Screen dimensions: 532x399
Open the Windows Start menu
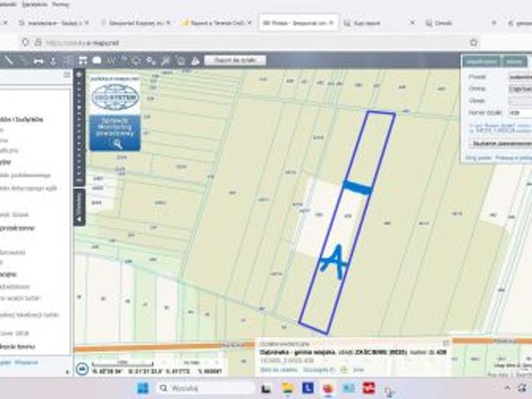click(143, 388)
